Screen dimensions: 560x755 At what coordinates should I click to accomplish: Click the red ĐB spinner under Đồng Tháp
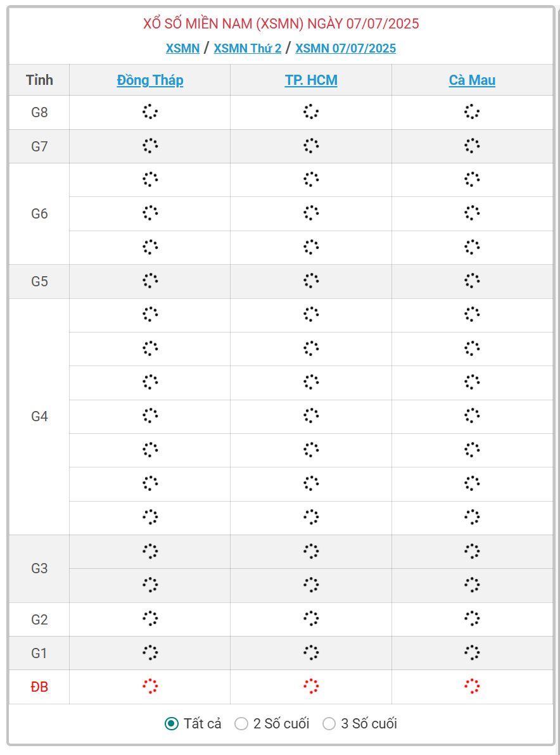point(150,686)
